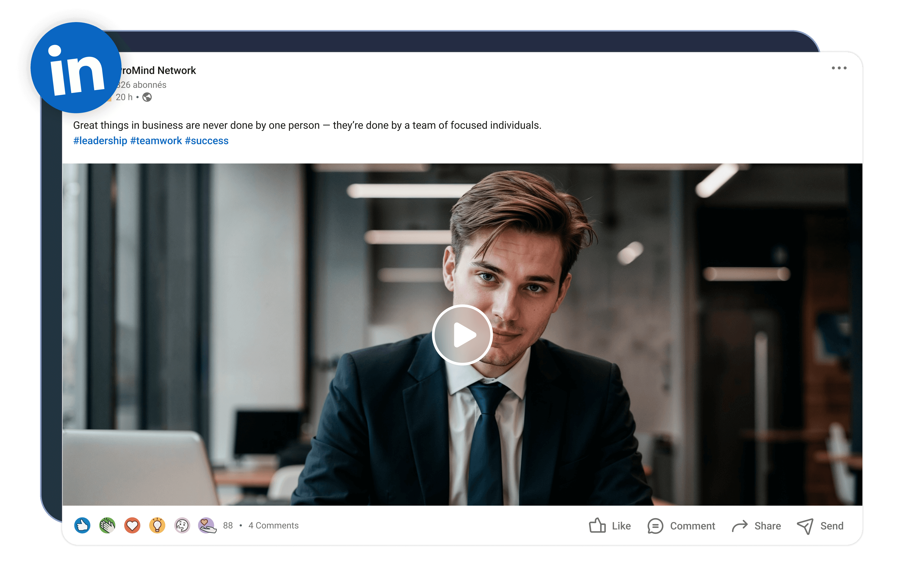This screenshot has width=924, height=578.
Task: Open the 88 reactions count
Action: click(x=228, y=526)
